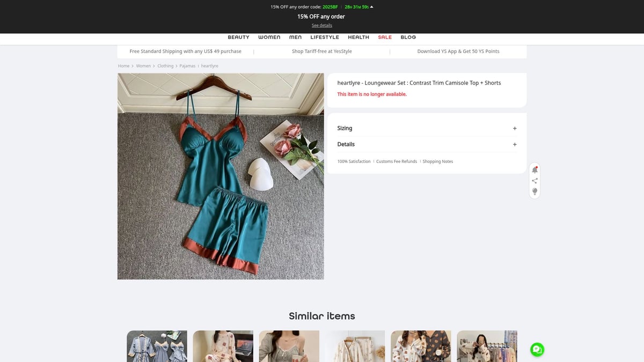Open the WOMEN menu
The width and height of the screenshot is (644, 362).
click(269, 38)
